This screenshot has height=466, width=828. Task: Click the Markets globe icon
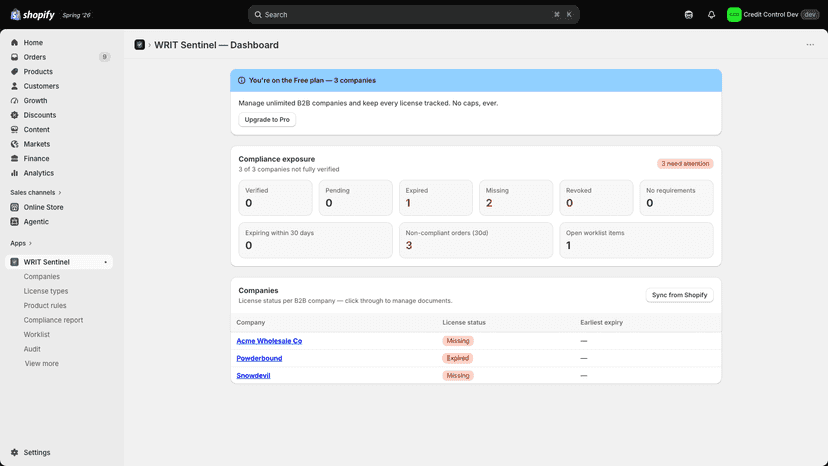pyautogui.click(x=14, y=144)
